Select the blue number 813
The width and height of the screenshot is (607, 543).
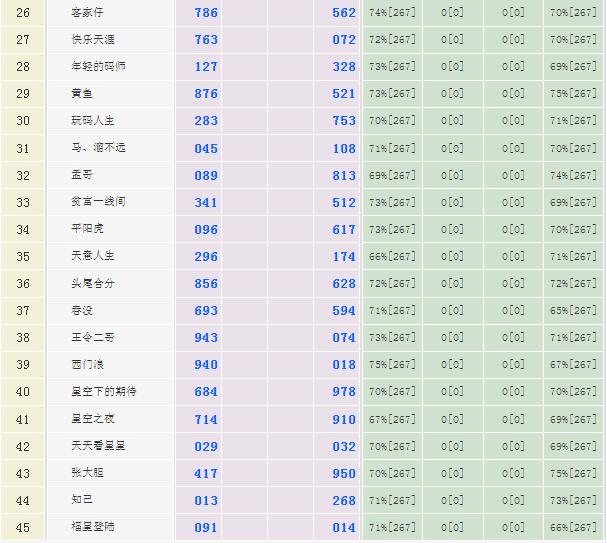click(x=344, y=175)
